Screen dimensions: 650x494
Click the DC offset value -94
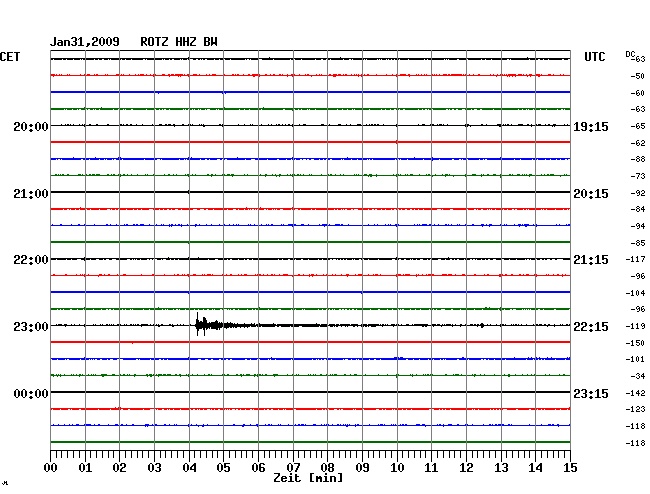click(637, 226)
